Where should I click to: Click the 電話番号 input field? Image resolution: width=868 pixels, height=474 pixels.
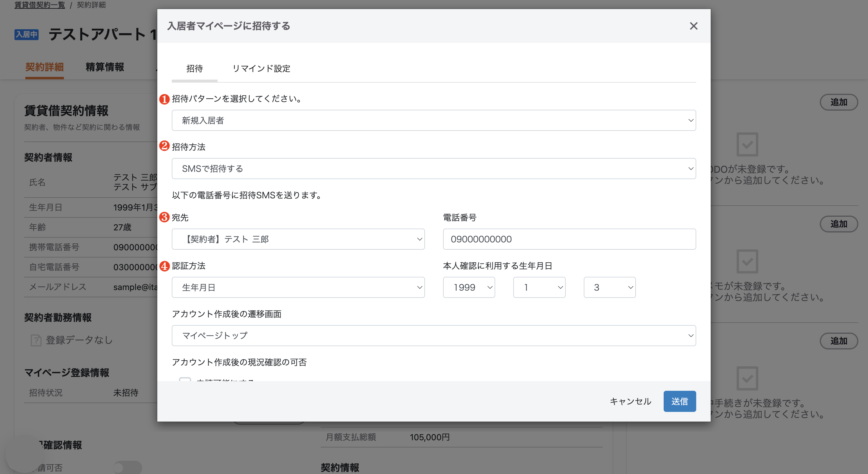[569, 239]
